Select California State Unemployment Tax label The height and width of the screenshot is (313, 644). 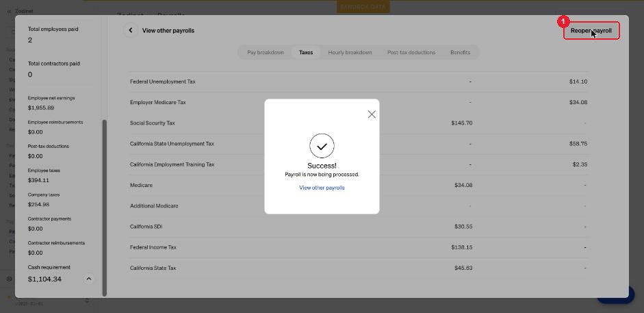pos(172,144)
